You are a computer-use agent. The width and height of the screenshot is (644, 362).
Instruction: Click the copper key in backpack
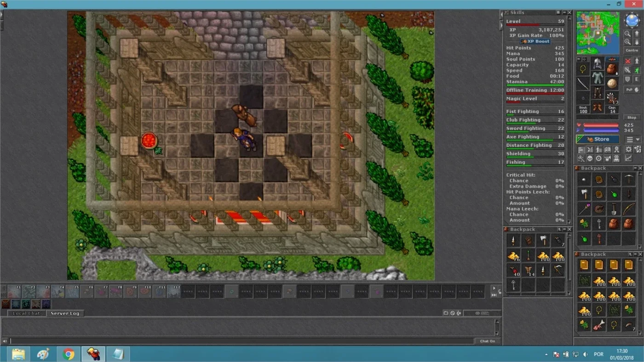point(599,239)
